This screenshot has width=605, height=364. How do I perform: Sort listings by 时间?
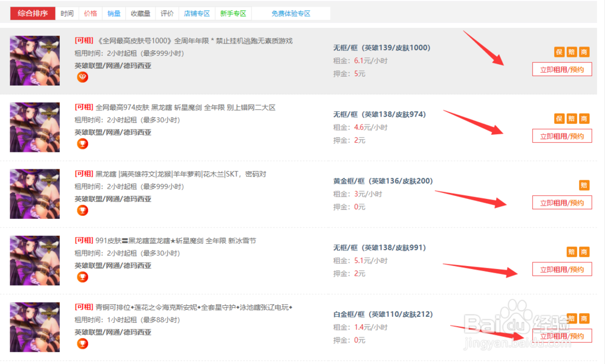pyautogui.click(x=67, y=13)
